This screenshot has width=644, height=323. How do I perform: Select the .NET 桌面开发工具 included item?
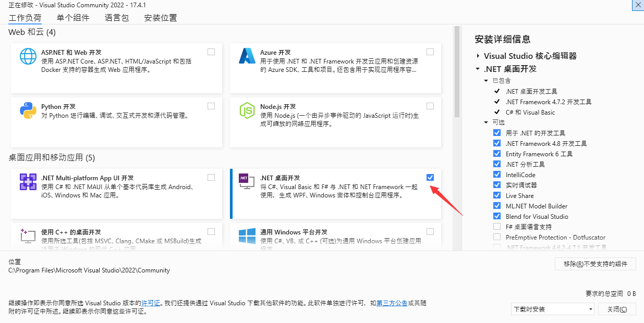531,91
